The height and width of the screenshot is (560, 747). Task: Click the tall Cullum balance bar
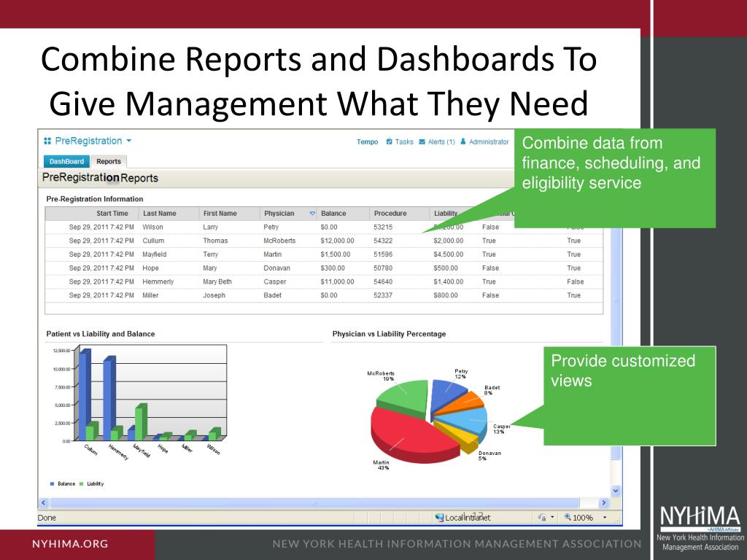coord(85,396)
